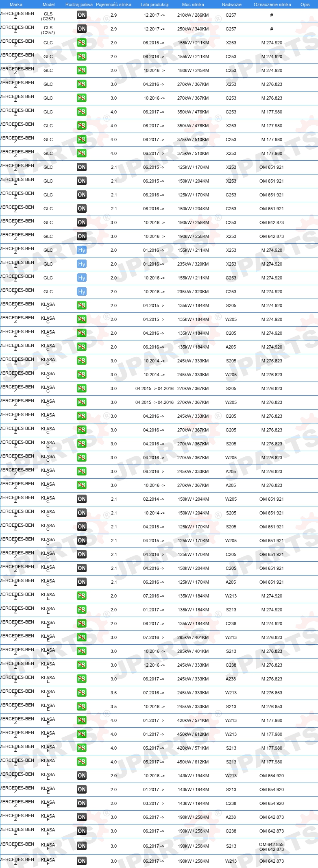Screen dimensions: 318x868
Task: Select Hy hybrid icon in GLC 10.2016 155kW C253 row
Action: (x=82, y=278)
